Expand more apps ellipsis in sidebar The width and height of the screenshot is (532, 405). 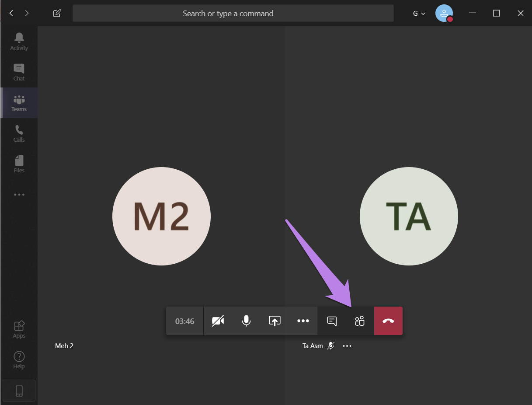pos(19,195)
